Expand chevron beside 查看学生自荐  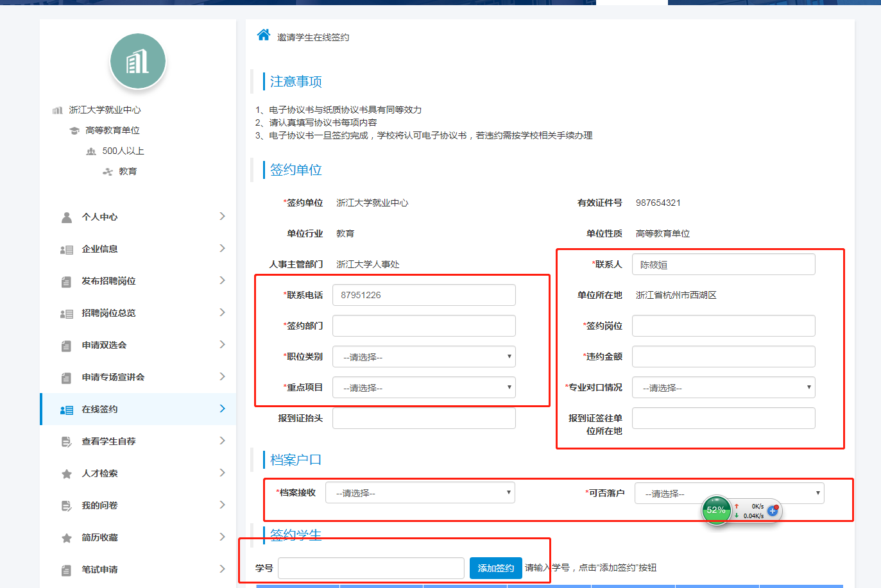point(222,441)
